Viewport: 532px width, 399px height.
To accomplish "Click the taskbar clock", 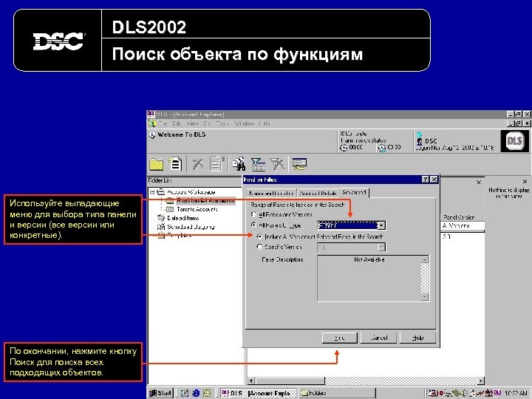I will 516,393.
